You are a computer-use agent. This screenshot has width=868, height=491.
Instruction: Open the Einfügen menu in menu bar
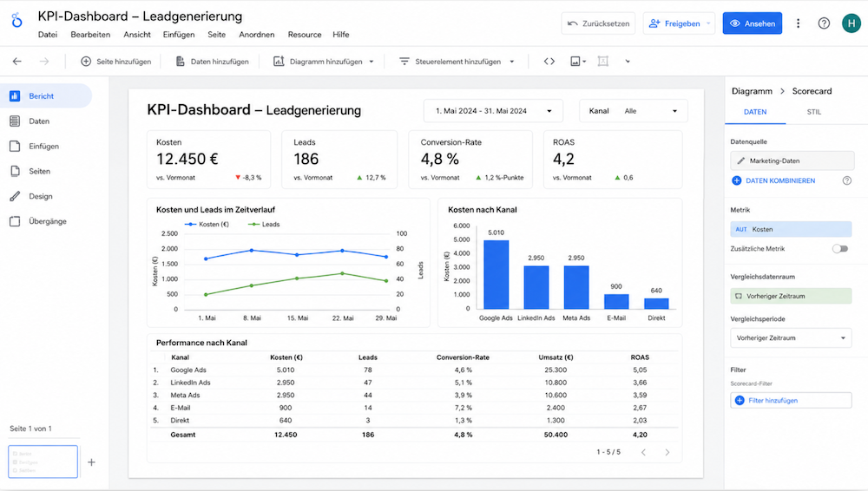pos(179,35)
